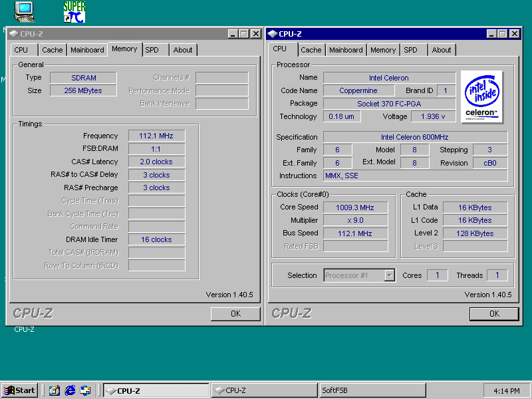Launch Internet Explorer from quick launch

70,390
